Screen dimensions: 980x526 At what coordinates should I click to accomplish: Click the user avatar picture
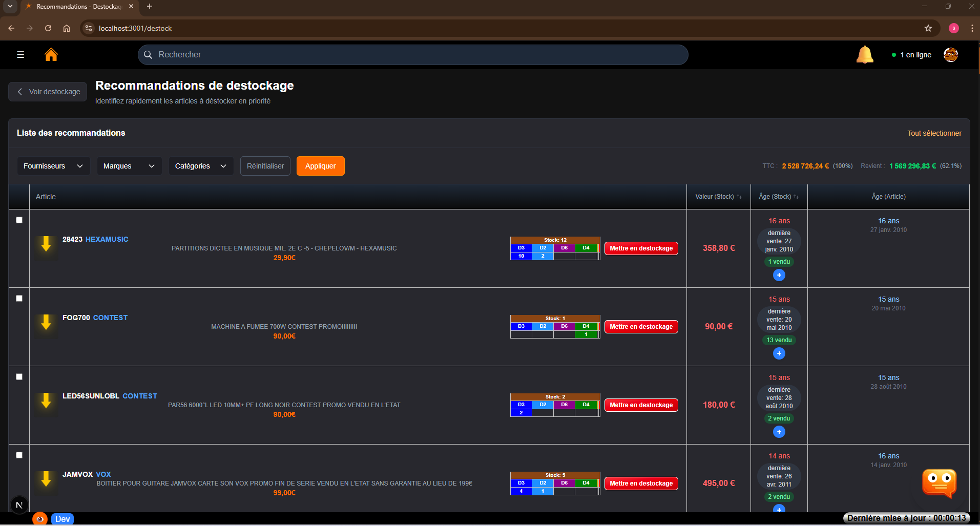point(951,54)
